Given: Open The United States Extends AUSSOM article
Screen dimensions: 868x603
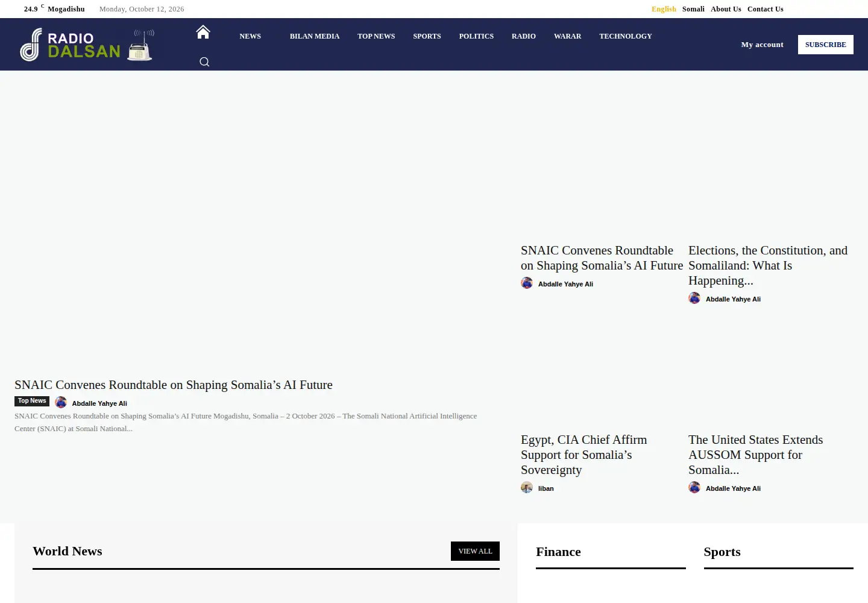Looking at the screenshot, I should (x=756, y=455).
